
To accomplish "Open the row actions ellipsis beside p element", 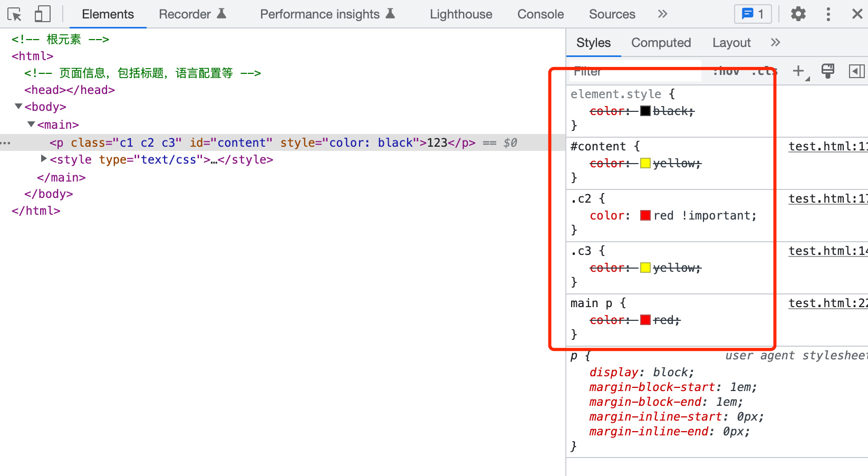I will 5,143.
